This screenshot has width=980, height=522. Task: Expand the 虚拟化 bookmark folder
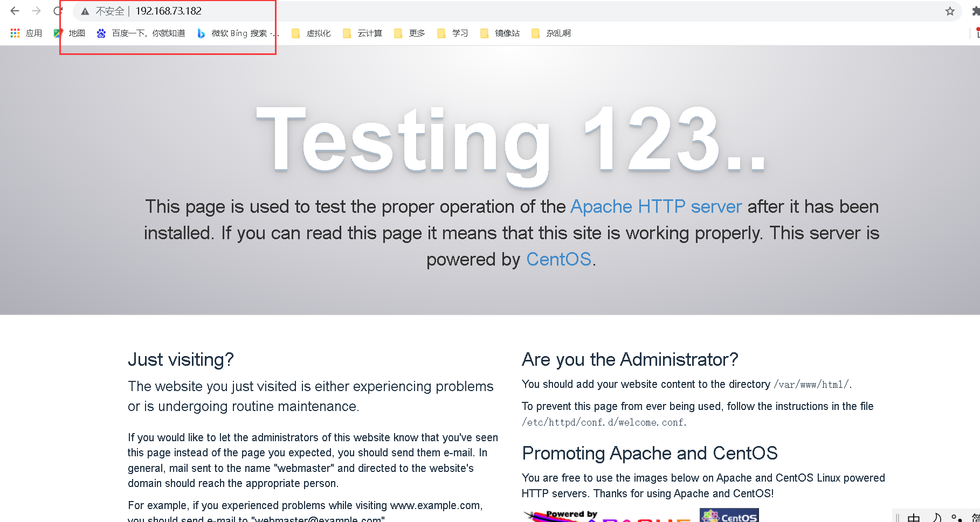click(x=311, y=33)
